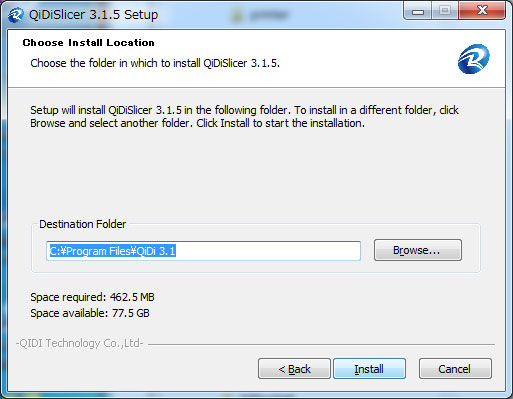Open folder picker with Browse button

coord(418,250)
